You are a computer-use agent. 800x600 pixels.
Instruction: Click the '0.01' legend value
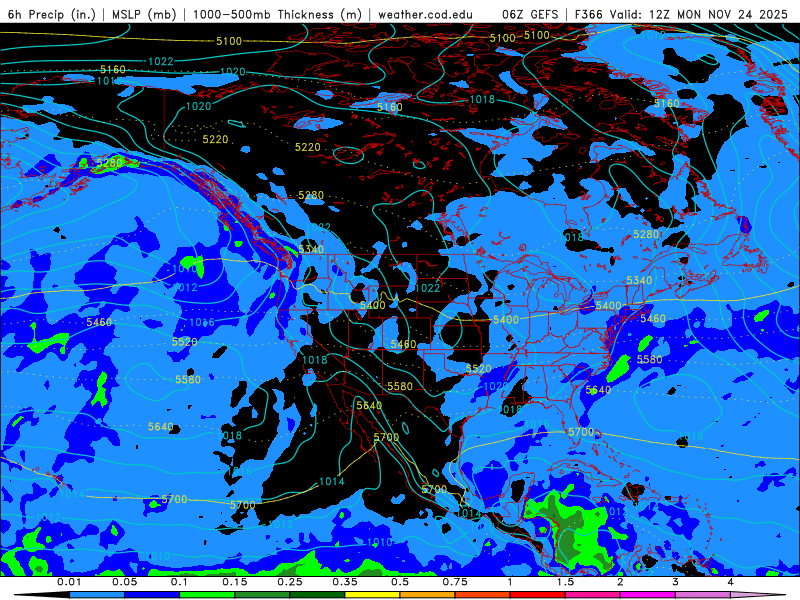[69, 582]
